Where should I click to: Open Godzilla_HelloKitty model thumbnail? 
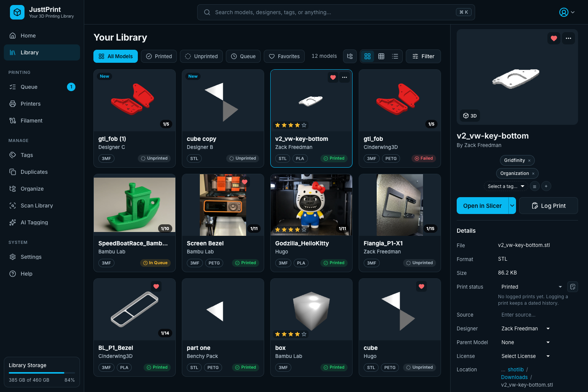point(311,205)
